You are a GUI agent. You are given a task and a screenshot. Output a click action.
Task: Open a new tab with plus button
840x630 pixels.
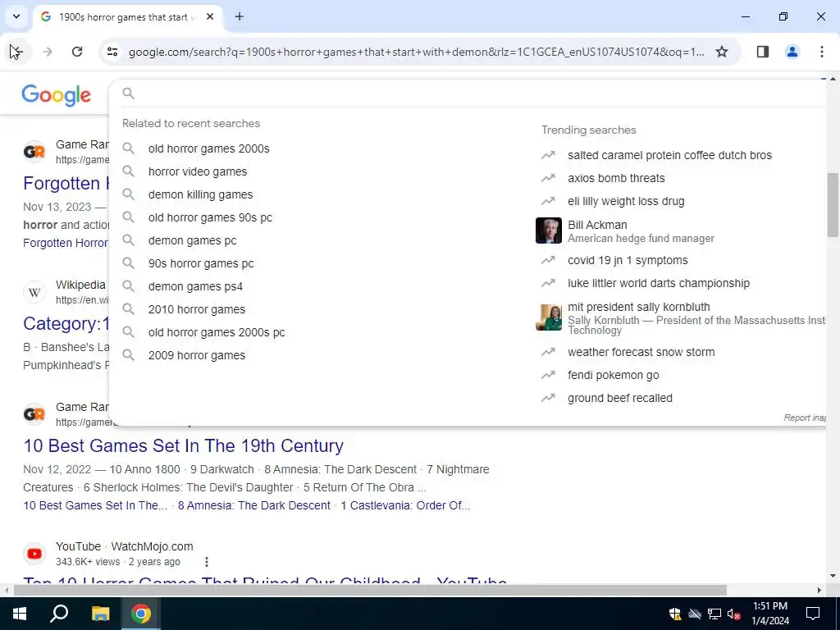240,16
